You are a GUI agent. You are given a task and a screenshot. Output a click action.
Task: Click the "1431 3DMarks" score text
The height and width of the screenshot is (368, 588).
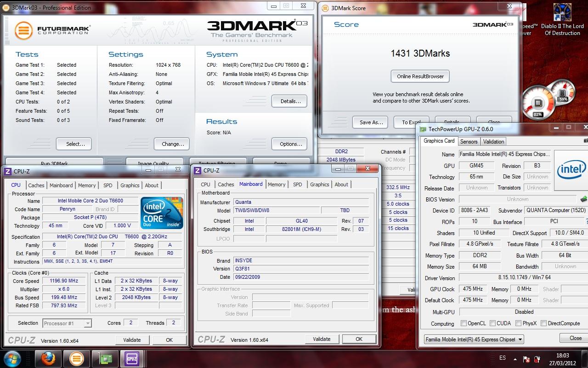420,53
